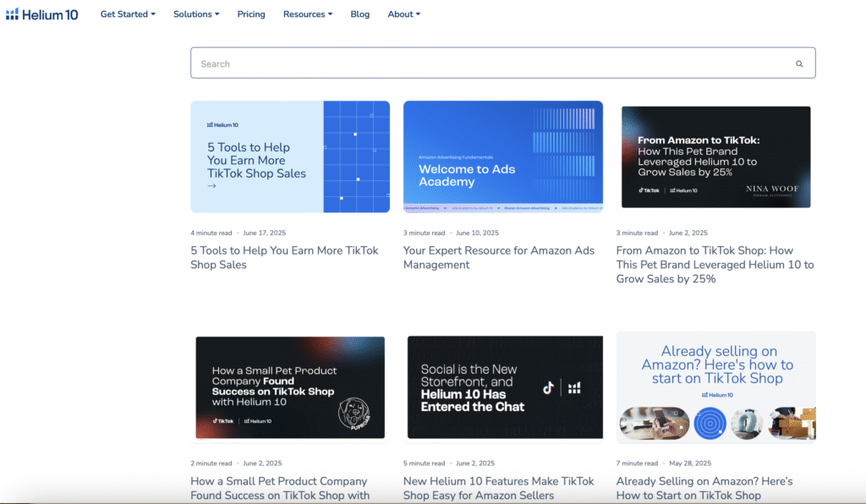Click the Helium 10 logo

tap(42, 14)
